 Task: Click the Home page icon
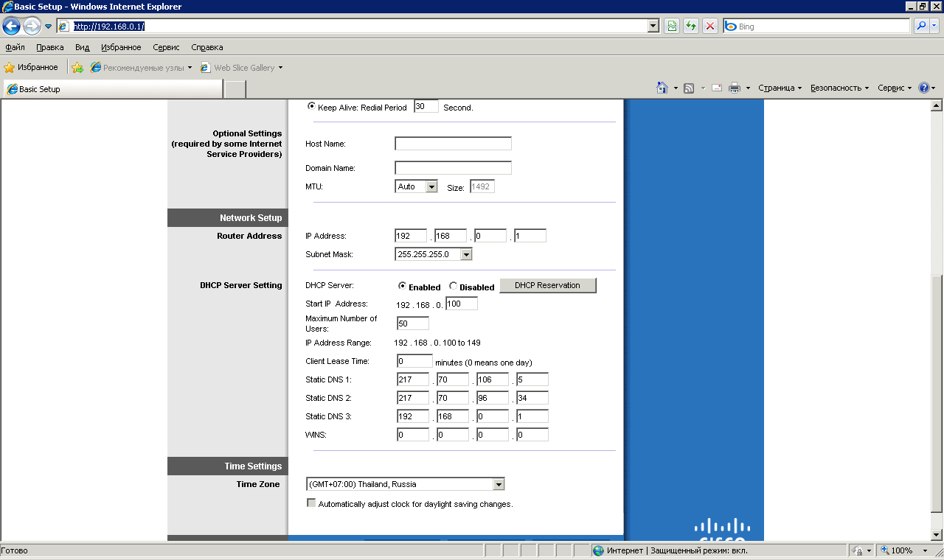[x=662, y=88]
